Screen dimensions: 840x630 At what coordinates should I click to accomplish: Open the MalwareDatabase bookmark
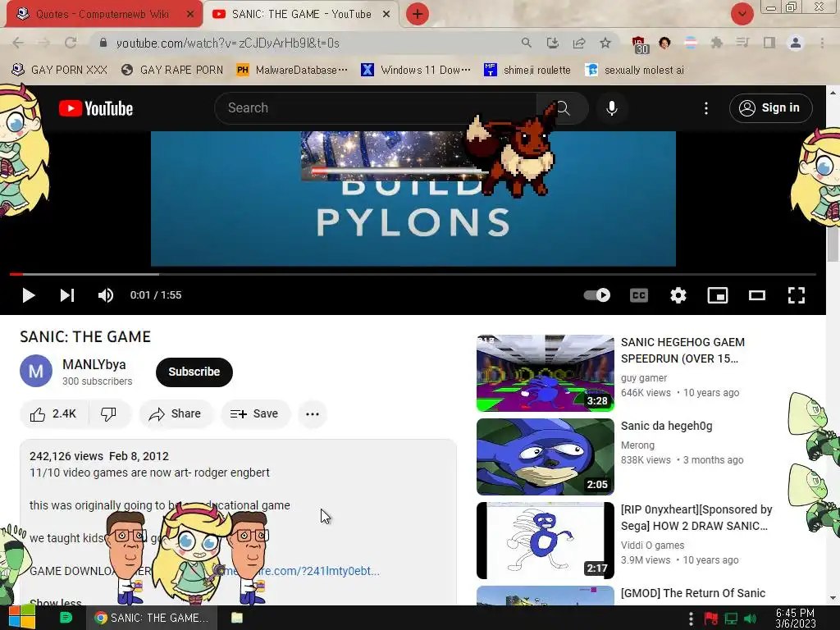(292, 70)
